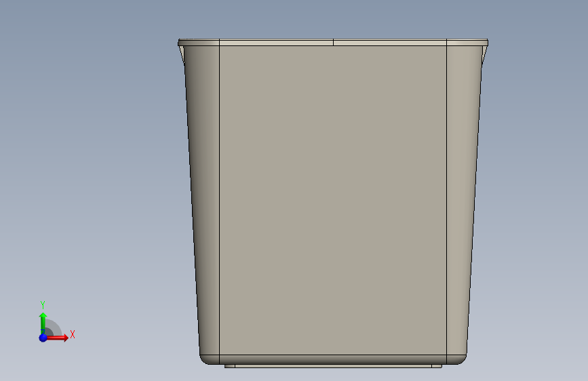Select the left rounded corner face of the bin
588x381 pixels.
(x=204, y=200)
